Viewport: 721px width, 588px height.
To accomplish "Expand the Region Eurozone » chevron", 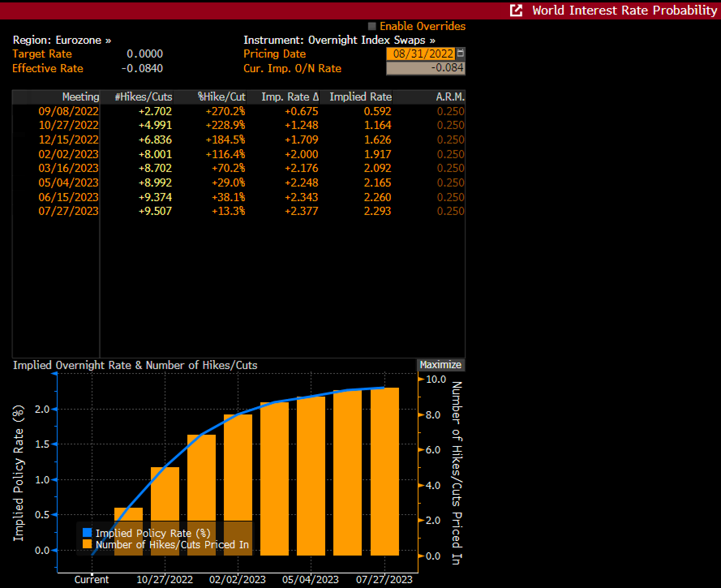I will (x=108, y=40).
